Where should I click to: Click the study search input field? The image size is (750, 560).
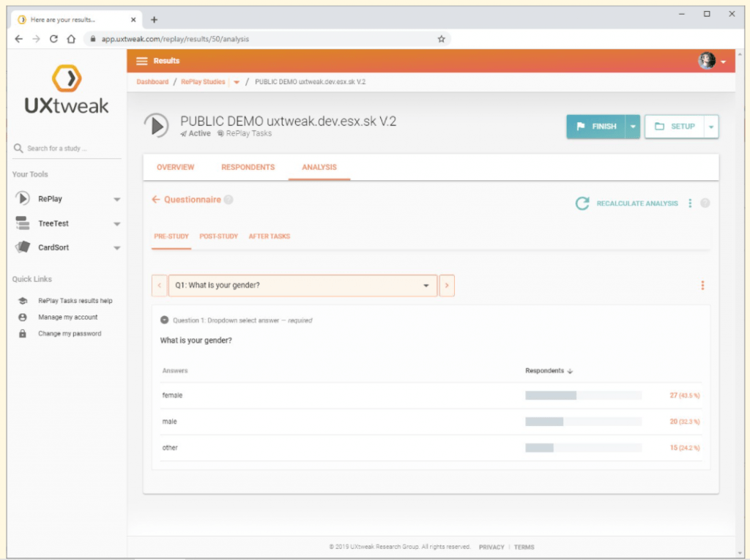70,147
